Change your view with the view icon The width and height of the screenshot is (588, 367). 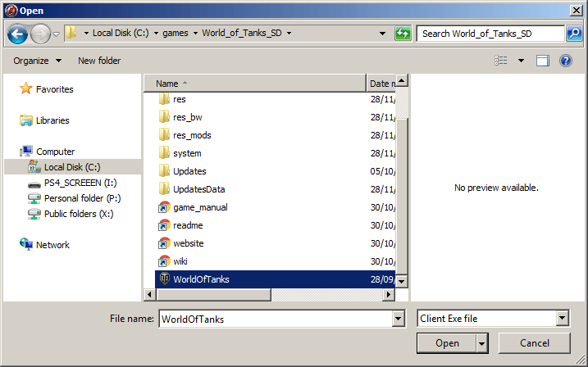500,61
